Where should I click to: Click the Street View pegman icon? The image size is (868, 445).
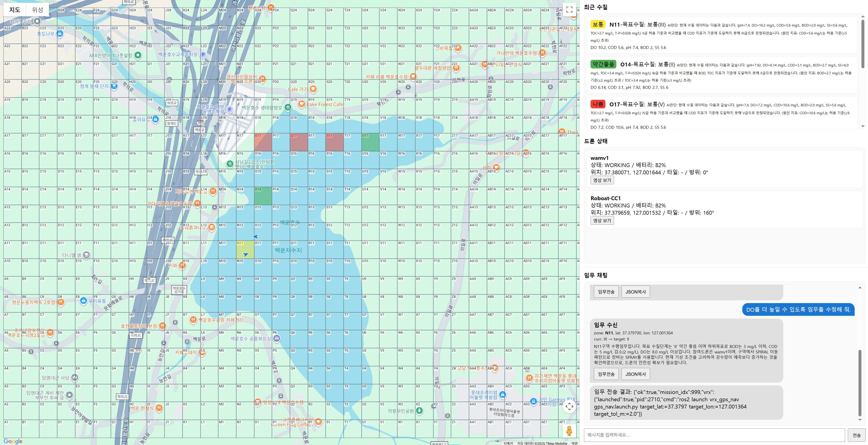coord(569,430)
